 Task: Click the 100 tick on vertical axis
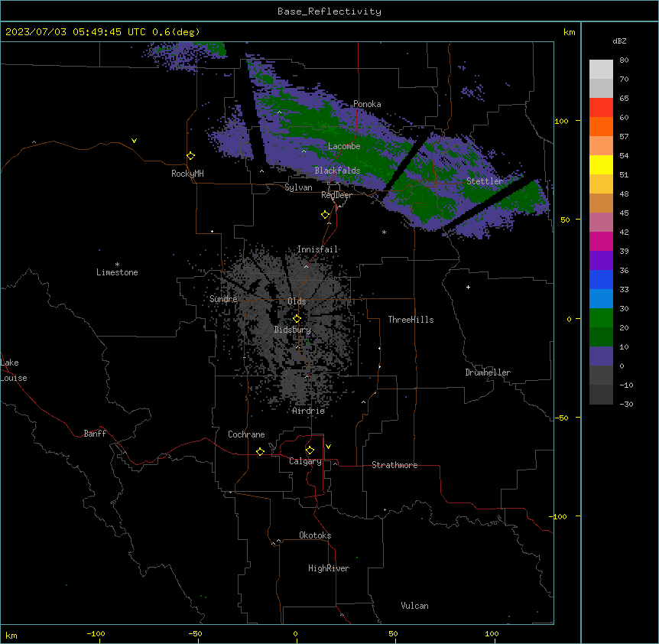(x=561, y=121)
